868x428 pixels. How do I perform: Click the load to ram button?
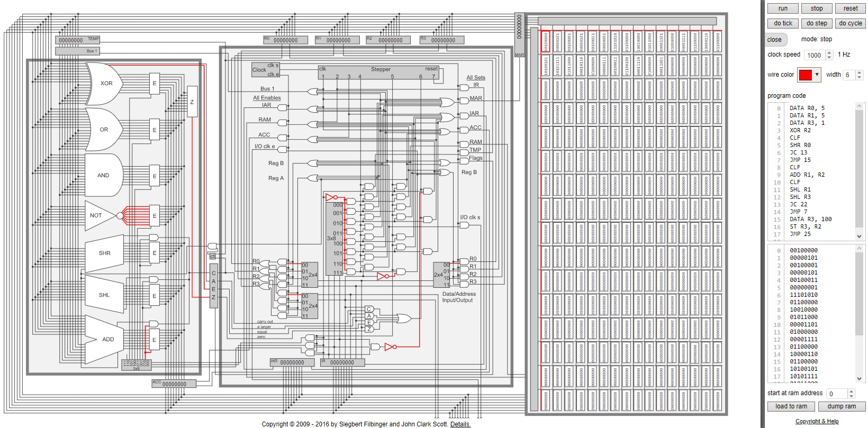791,406
